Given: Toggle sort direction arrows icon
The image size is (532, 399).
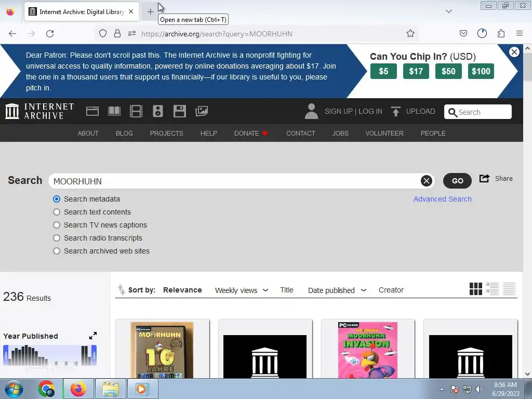Looking at the screenshot, I should (x=121, y=290).
